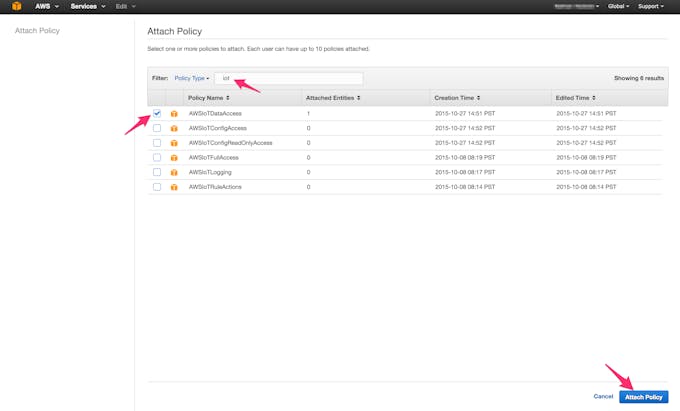Click the AWSIoTConfigReadOnlyAccess policy name
680x411 pixels.
230,143
